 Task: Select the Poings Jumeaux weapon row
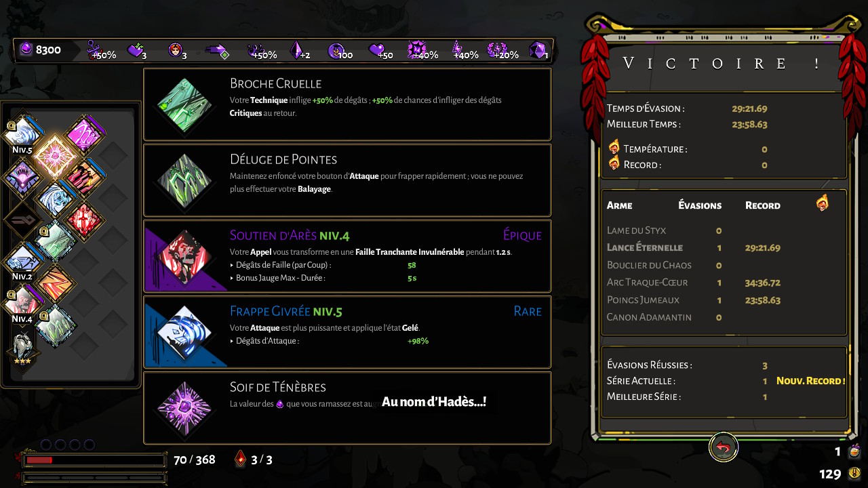click(x=724, y=300)
